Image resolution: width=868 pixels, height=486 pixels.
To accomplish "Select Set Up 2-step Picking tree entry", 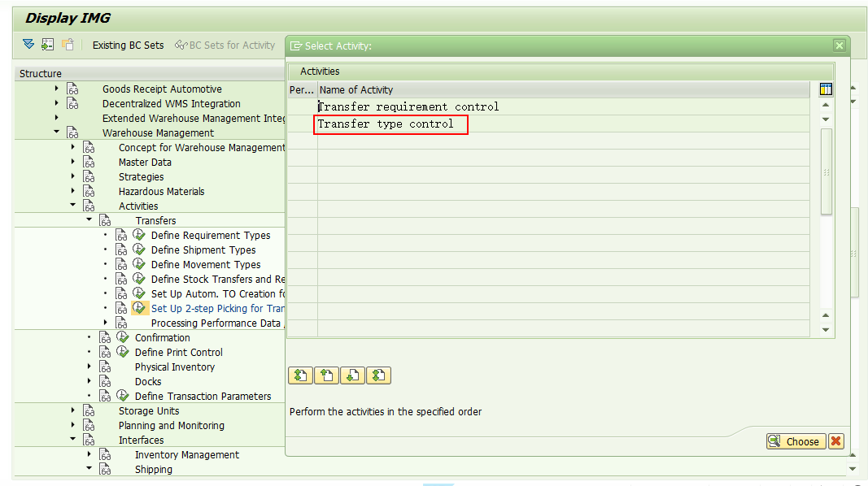I will click(217, 309).
